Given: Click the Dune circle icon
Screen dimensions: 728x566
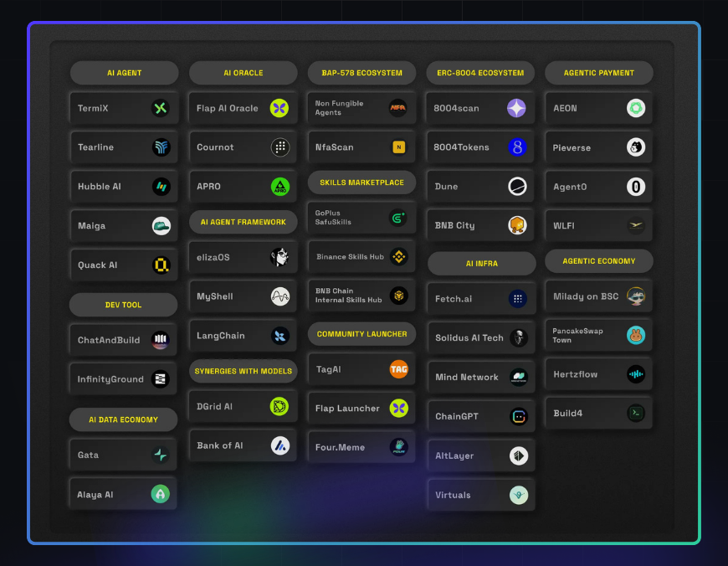Looking at the screenshot, I should tap(517, 187).
